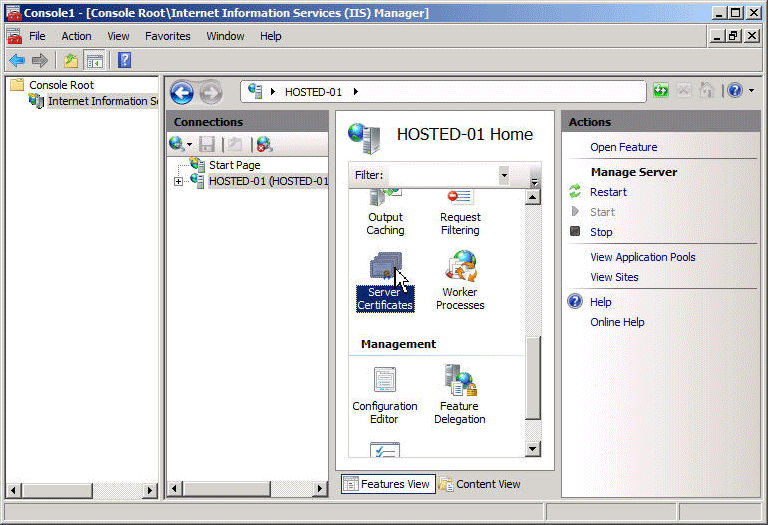The image size is (768, 525).
Task: Click the IIS toolbar Help question icon
Action: tap(735, 91)
